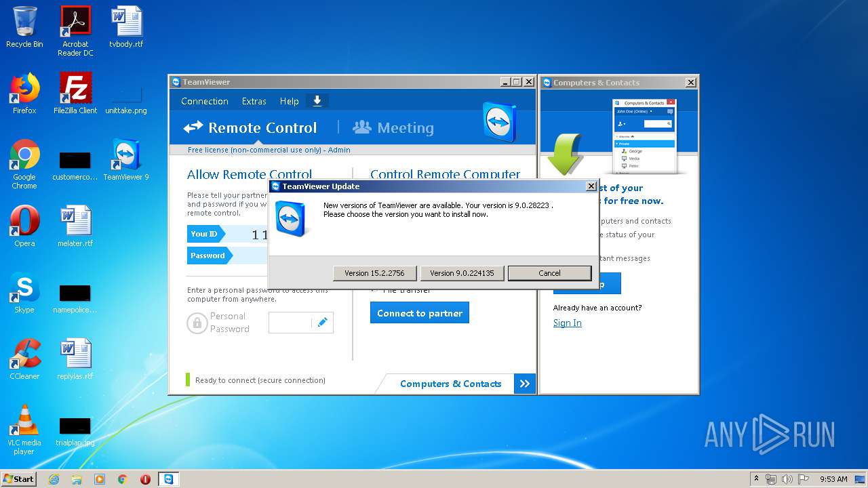
Task: Open Acrobat Reader DC desktop icon
Action: point(75,31)
